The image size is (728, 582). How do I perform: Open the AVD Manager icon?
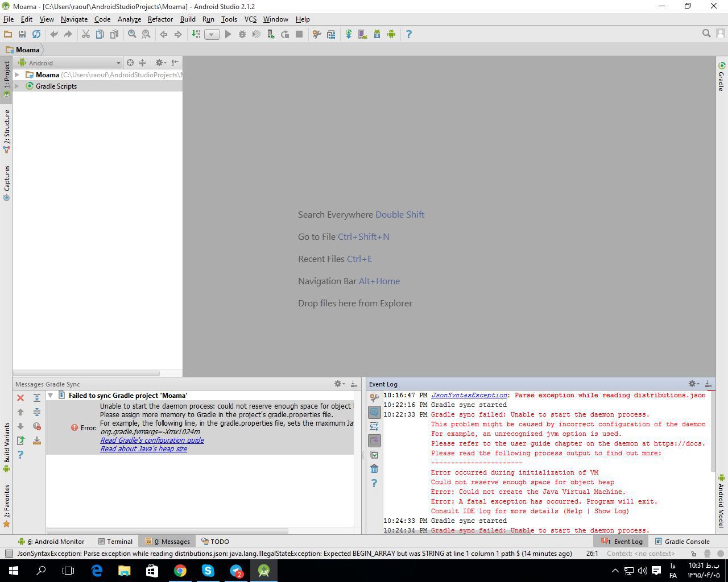362,34
